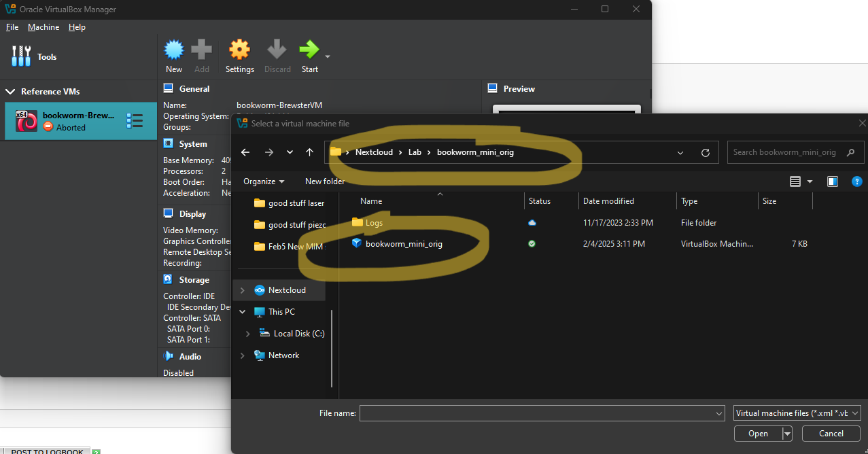Click the Display section icon in details

(x=169, y=214)
